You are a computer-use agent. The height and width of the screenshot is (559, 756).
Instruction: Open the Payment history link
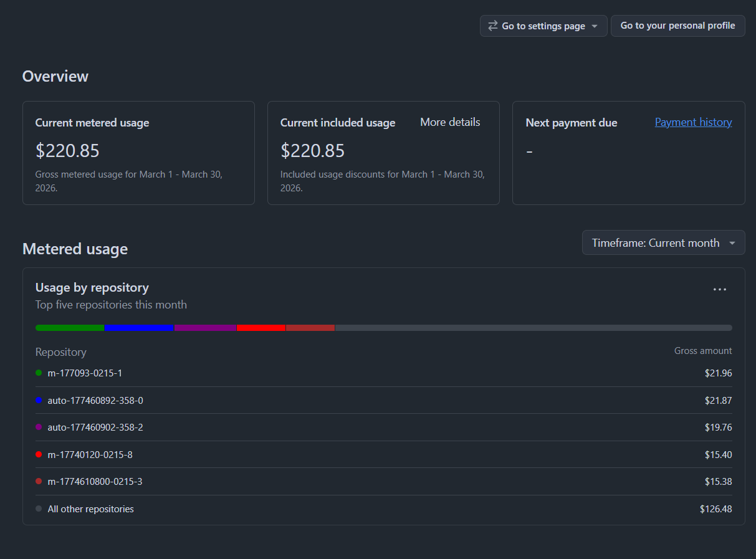tap(693, 122)
